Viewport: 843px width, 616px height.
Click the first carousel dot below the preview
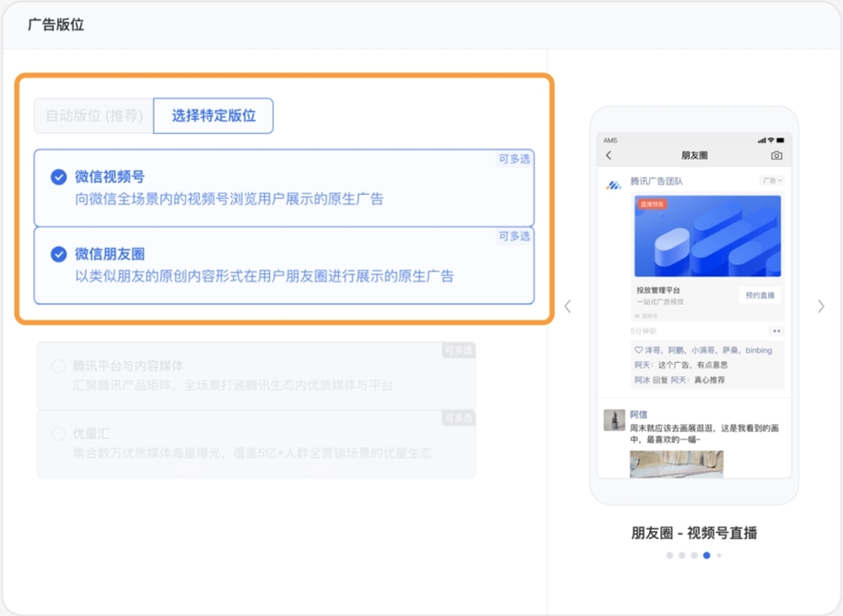tap(670, 555)
